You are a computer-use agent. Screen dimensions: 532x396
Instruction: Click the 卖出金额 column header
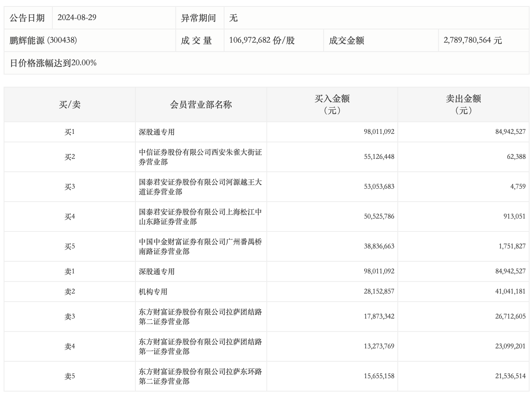(463, 104)
